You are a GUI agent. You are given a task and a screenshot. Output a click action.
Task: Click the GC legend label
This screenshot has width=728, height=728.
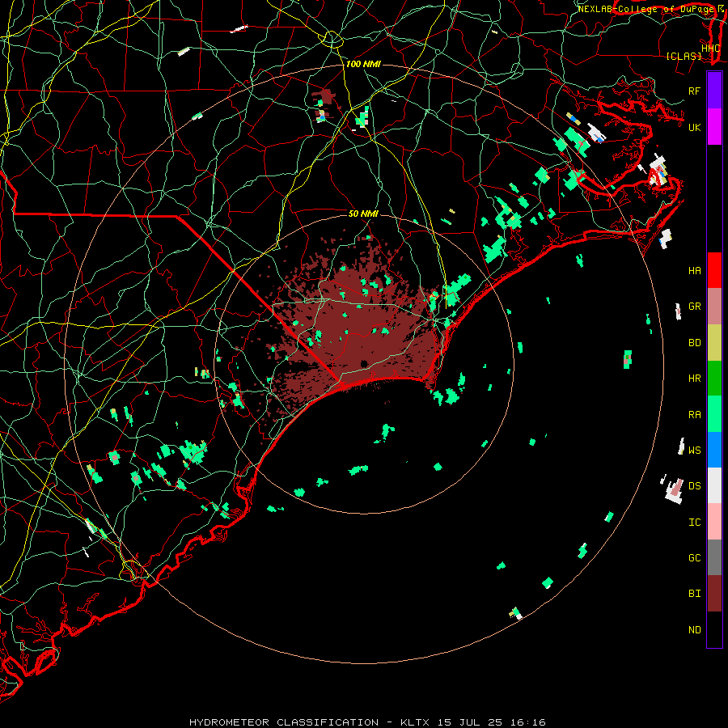[x=694, y=558]
